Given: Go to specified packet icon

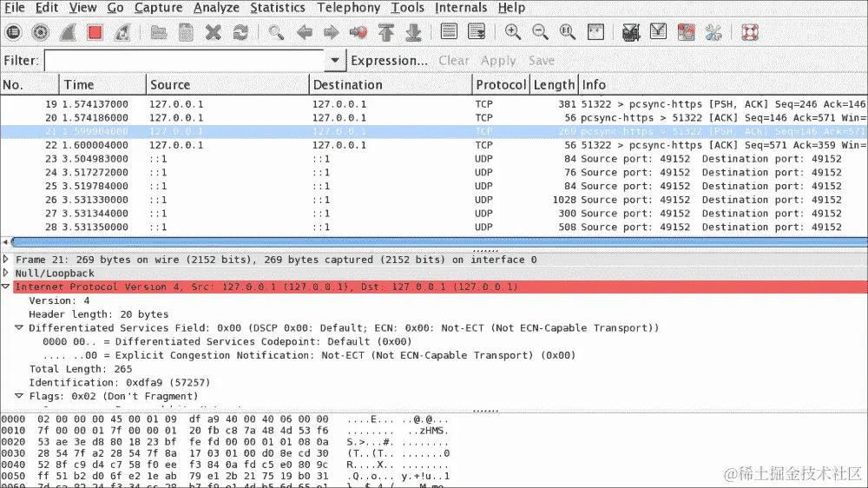Looking at the screenshot, I should [x=358, y=33].
